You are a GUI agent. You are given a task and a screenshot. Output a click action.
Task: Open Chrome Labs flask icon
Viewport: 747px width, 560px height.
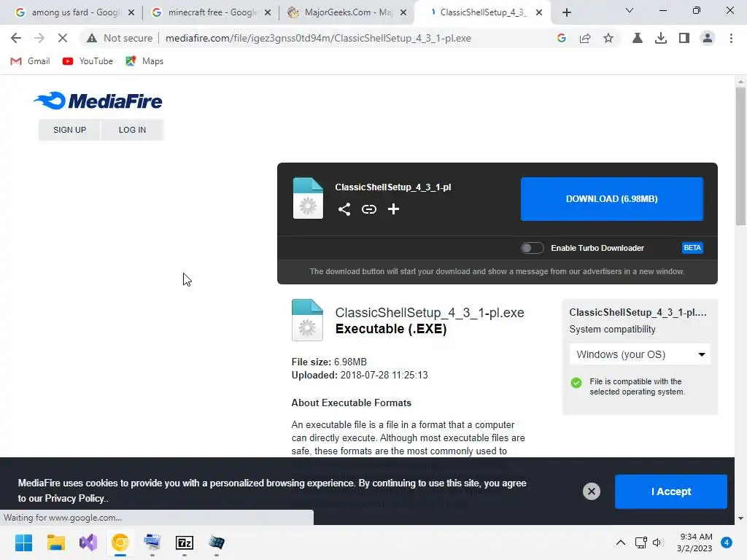click(x=638, y=38)
